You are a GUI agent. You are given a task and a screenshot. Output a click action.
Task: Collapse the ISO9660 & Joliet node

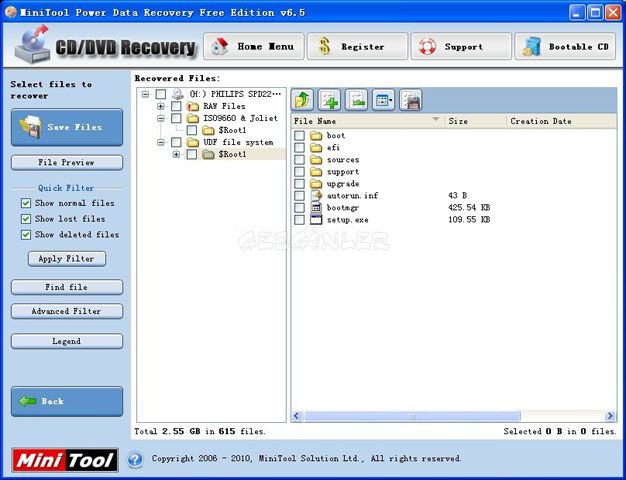pos(160,118)
